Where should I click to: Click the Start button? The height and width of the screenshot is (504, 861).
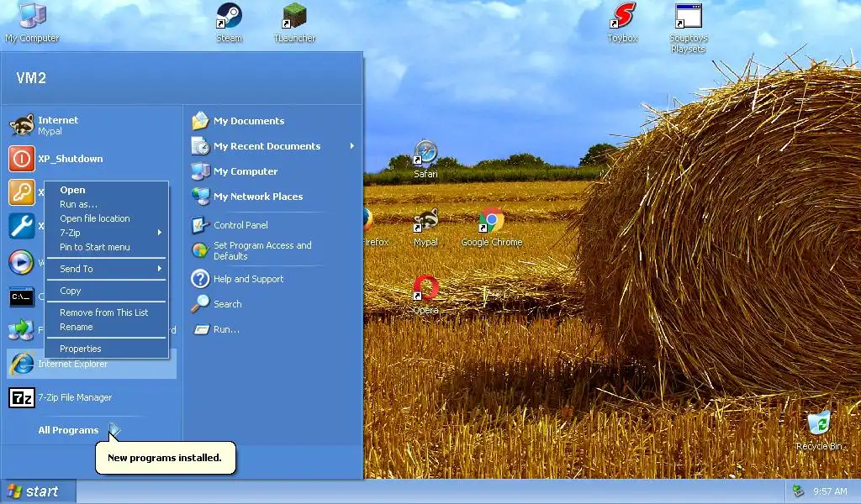pyautogui.click(x=38, y=491)
